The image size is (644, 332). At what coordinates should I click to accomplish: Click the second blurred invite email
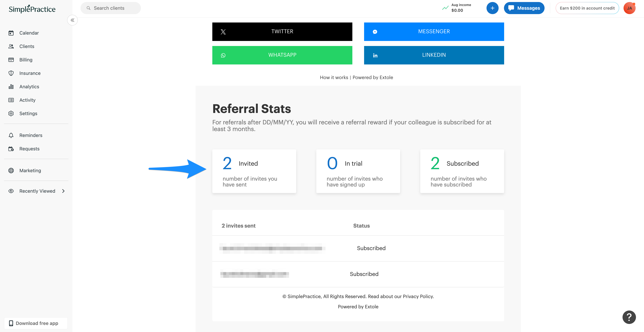tap(255, 274)
